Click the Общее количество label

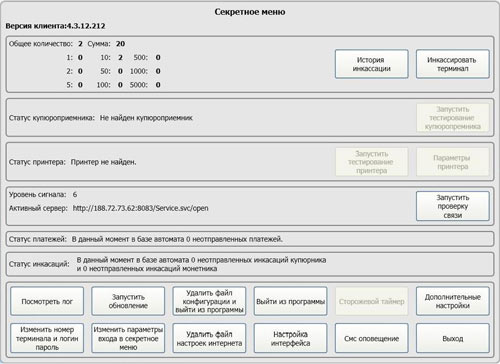41,44
